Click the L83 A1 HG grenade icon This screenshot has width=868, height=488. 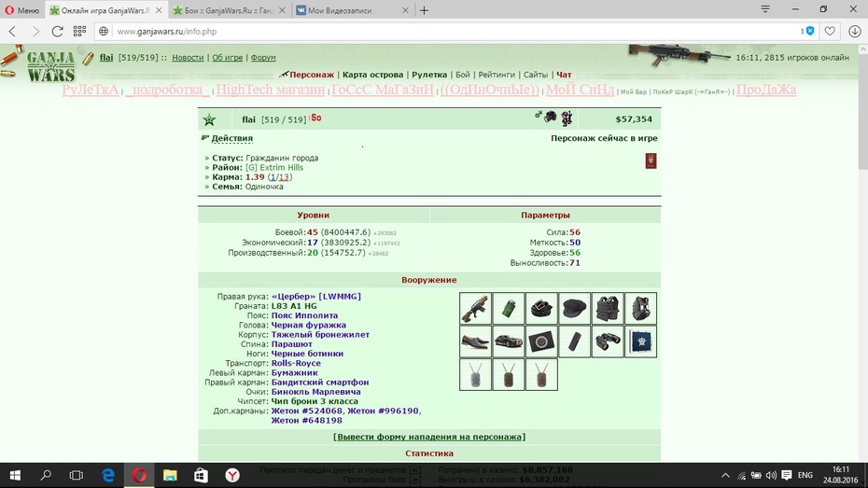coord(508,308)
